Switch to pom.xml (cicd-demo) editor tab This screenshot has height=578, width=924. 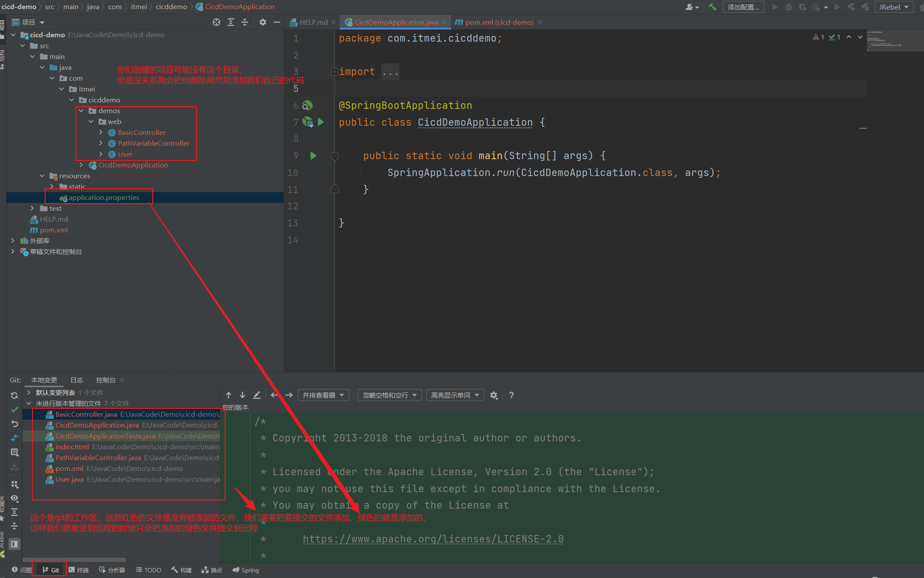click(499, 22)
